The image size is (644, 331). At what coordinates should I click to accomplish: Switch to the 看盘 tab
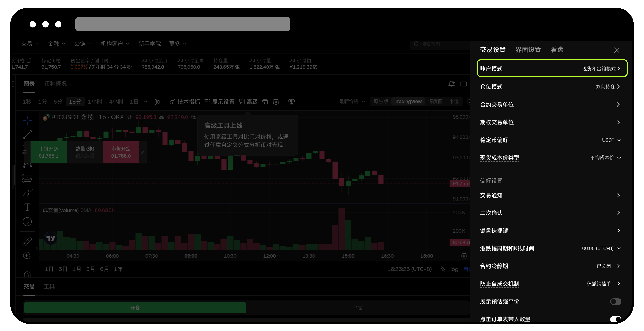pos(557,50)
